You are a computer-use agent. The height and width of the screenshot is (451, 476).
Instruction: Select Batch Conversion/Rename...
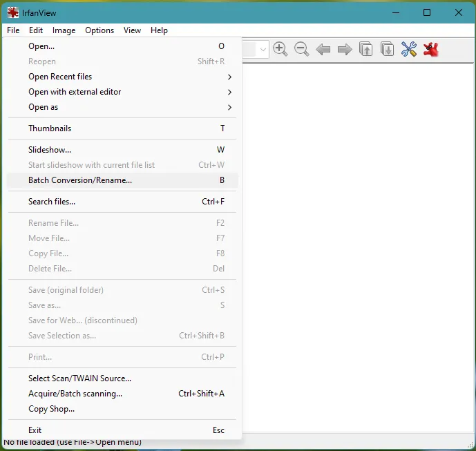(x=122, y=180)
